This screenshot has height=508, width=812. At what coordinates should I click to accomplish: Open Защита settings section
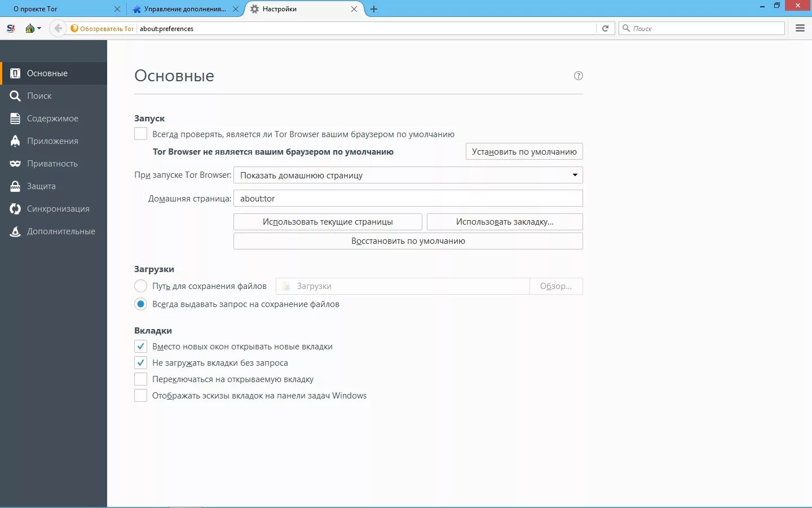54,186
